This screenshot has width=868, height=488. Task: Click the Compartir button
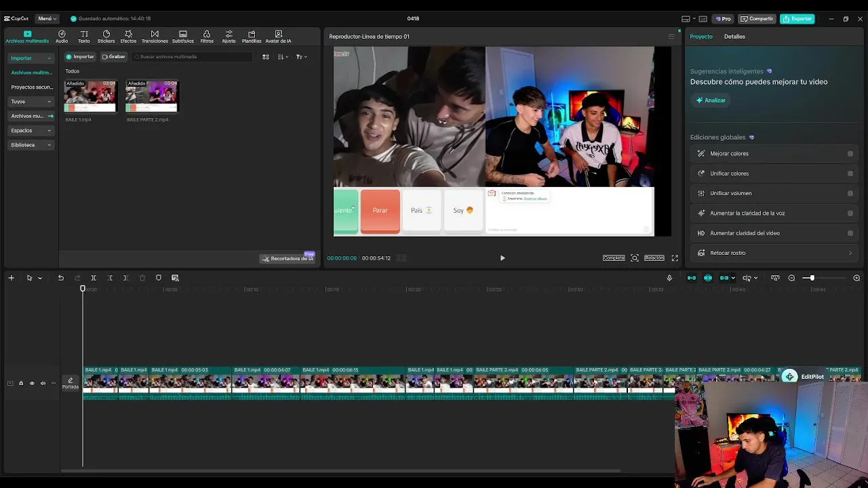coord(757,18)
